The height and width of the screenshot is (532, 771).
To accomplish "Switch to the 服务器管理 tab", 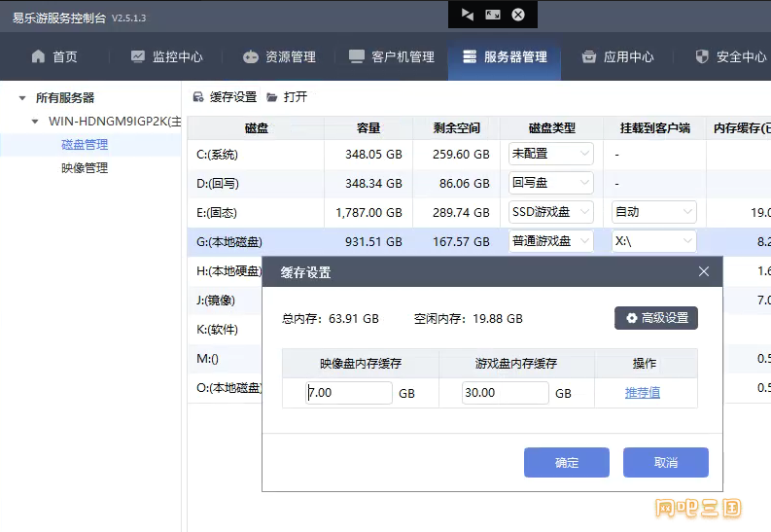I will (x=505, y=56).
